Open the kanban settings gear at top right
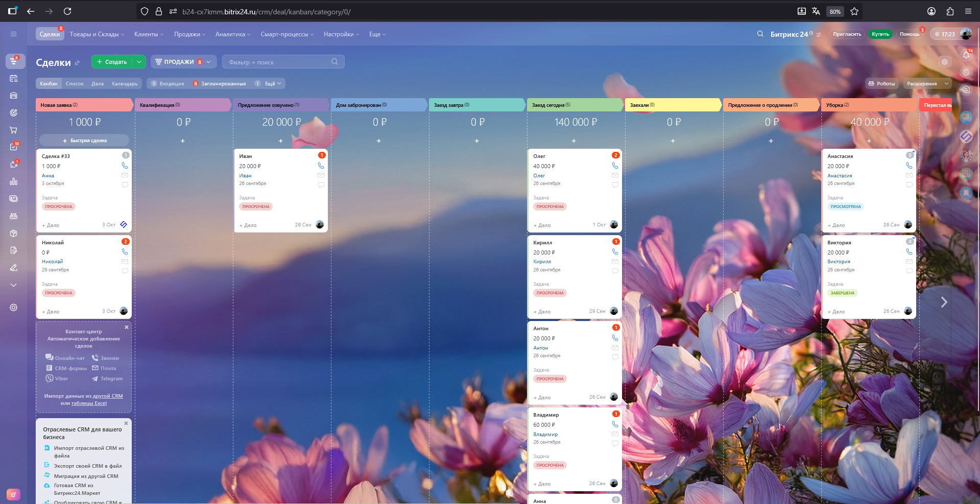 [945, 62]
